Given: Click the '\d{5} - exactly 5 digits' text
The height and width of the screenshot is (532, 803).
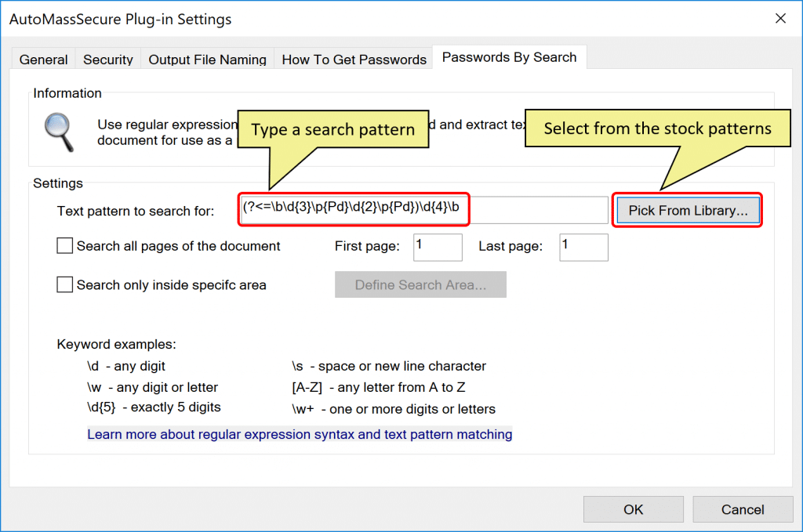Looking at the screenshot, I should [x=154, y=407].
